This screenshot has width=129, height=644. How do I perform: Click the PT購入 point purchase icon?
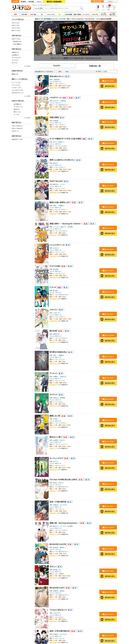pyautogui.click(x=108, y=8)
